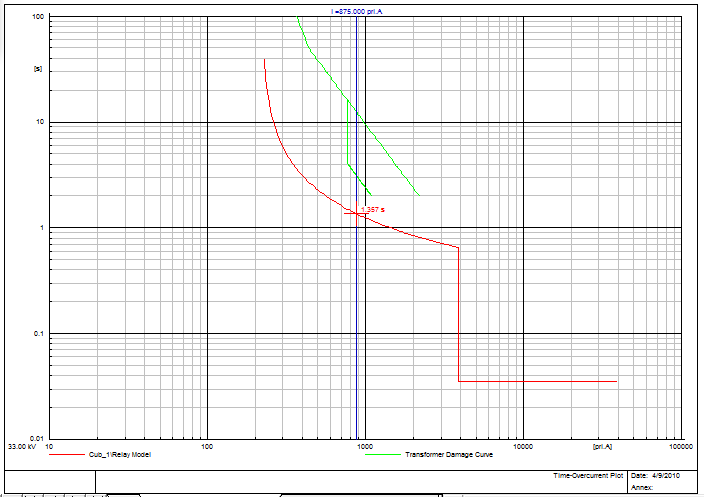This screenshot has height=497, width=704.
Task: Click the 10000 tick label on the current axis
Action: [x=522, y=446]
